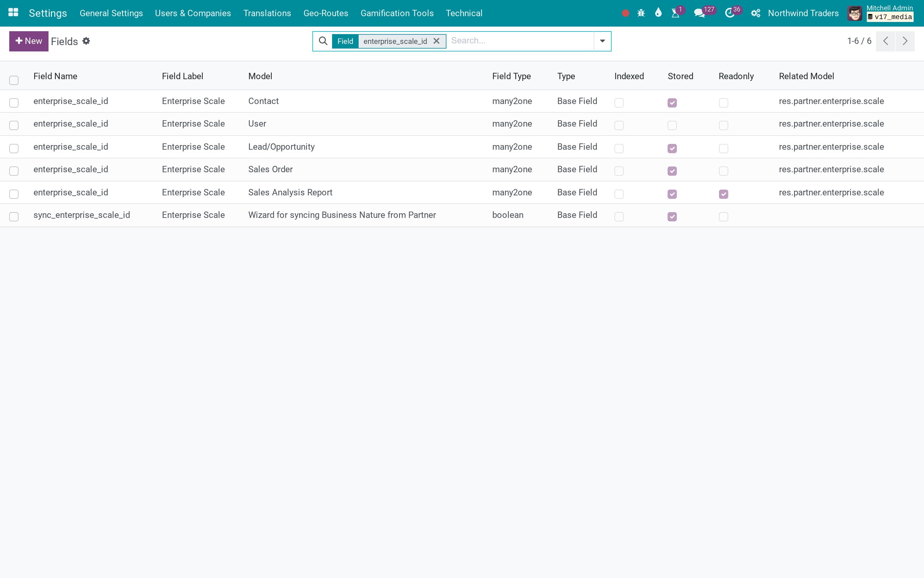Select the sync_enterprise_scale_id row checkbox
924x578 pixels.
[x=14, y=217]
